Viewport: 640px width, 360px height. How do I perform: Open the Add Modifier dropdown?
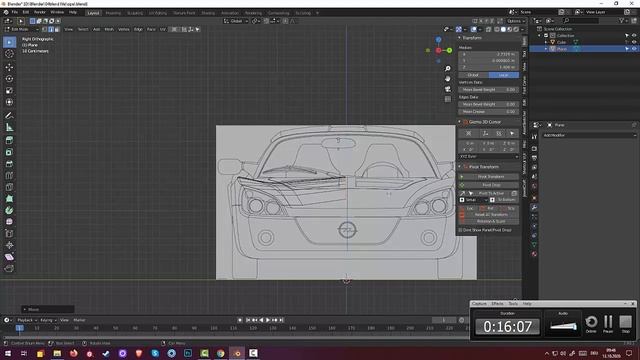point(589,135)
